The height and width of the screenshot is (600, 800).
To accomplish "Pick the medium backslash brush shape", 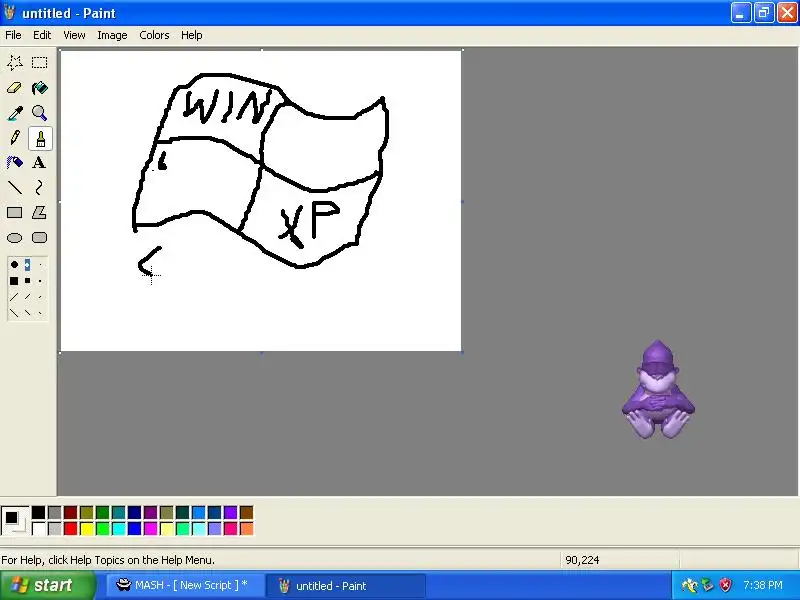I will click(x=27, y=313).
